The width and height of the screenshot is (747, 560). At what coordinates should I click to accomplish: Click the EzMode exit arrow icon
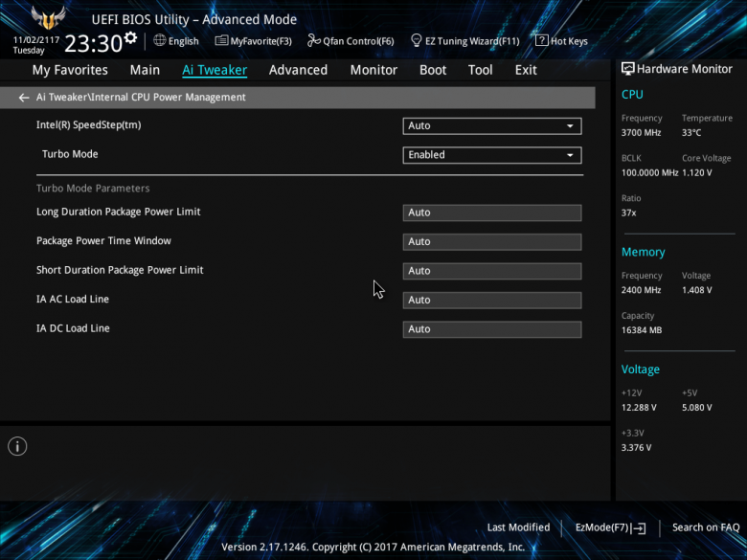639,527
